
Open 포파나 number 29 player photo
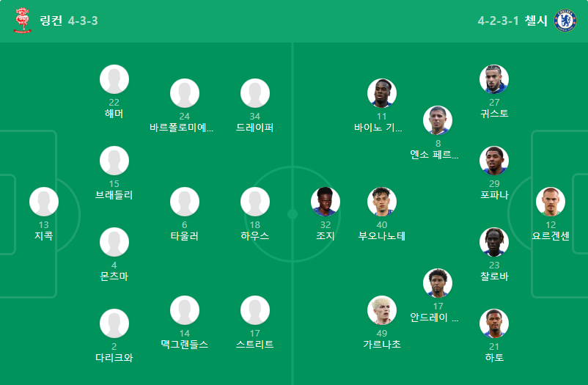tap(494, 161)
